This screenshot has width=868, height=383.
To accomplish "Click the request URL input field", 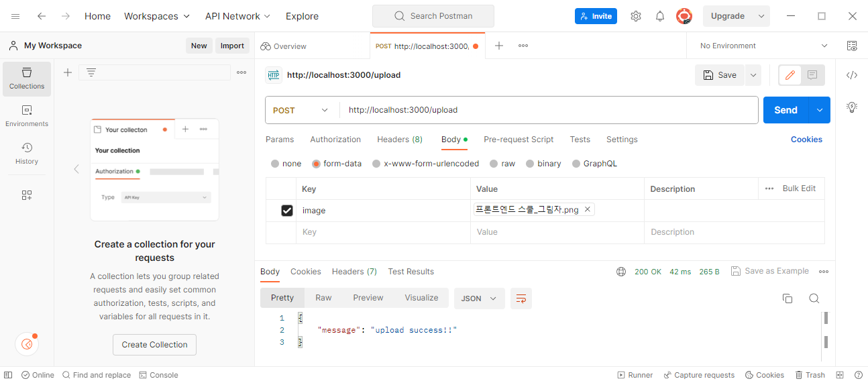I will (x=549, y=110).
